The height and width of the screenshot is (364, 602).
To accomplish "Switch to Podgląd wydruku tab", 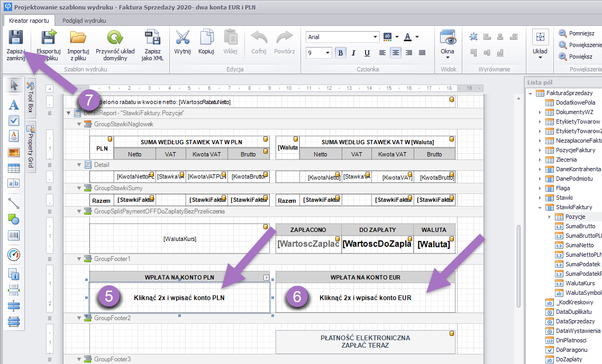I will 84,21.
